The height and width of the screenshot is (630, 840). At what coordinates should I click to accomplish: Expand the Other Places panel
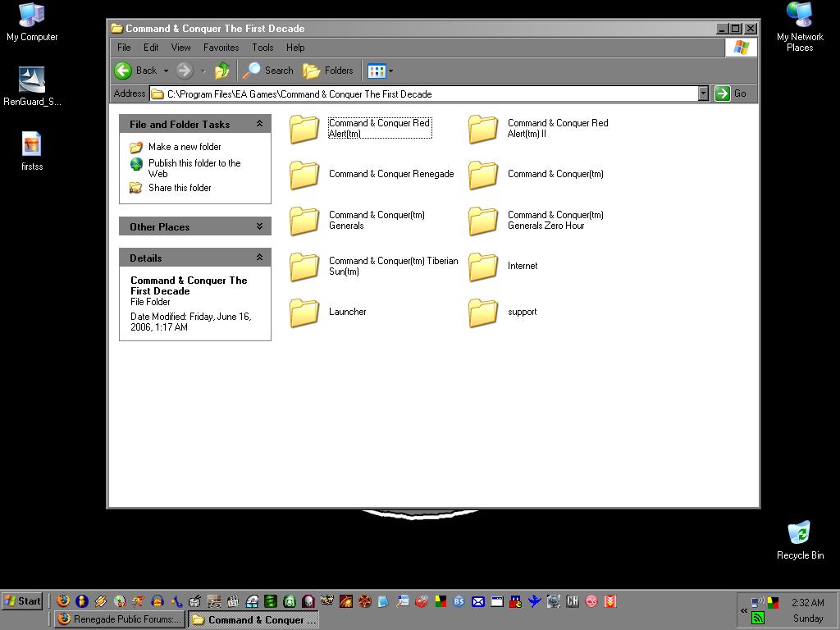(259, 226)
